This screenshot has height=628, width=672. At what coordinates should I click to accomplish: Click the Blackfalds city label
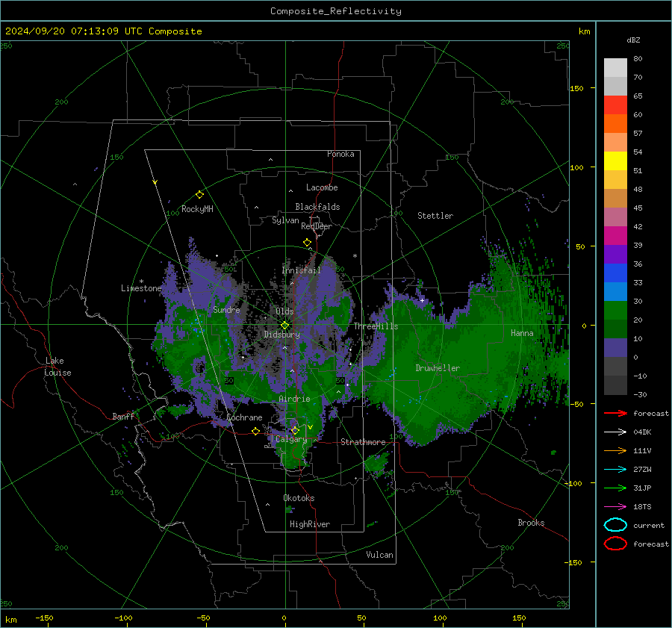click(317, 207)
